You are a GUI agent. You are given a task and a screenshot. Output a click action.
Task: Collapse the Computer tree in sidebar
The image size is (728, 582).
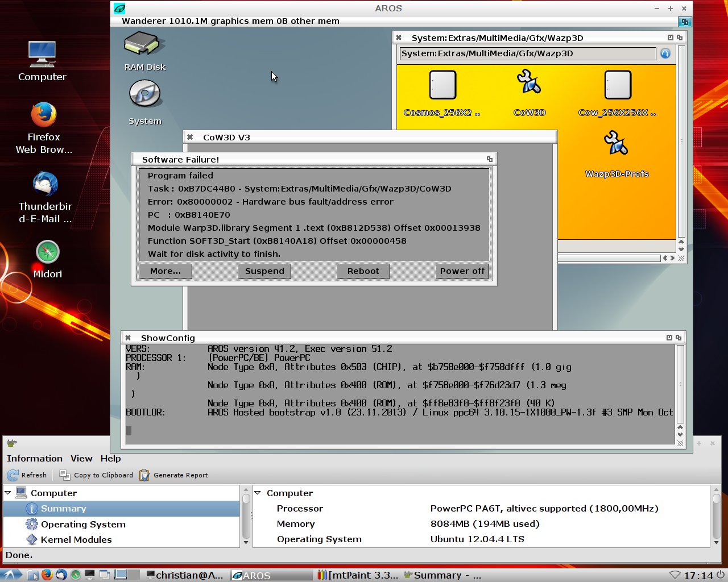tap(8, 493)
